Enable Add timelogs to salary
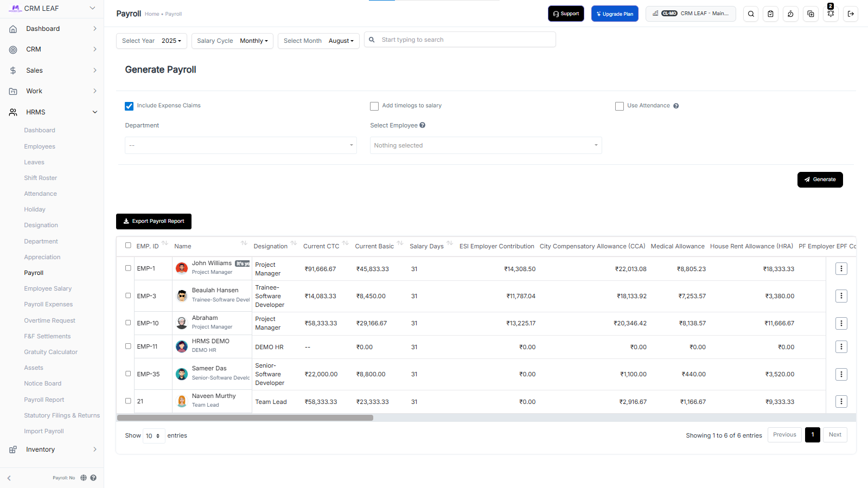The image size is (868, 488). click(x=374, y=106)
